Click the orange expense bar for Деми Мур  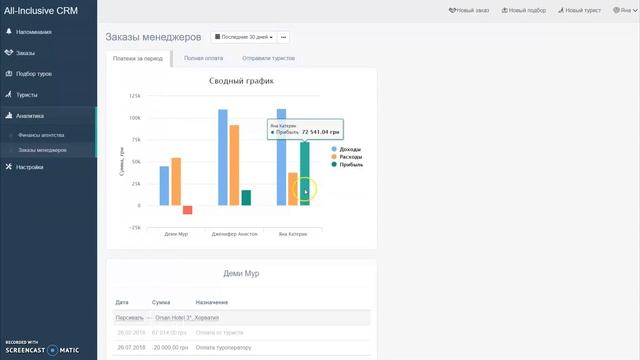click(176, 181)
